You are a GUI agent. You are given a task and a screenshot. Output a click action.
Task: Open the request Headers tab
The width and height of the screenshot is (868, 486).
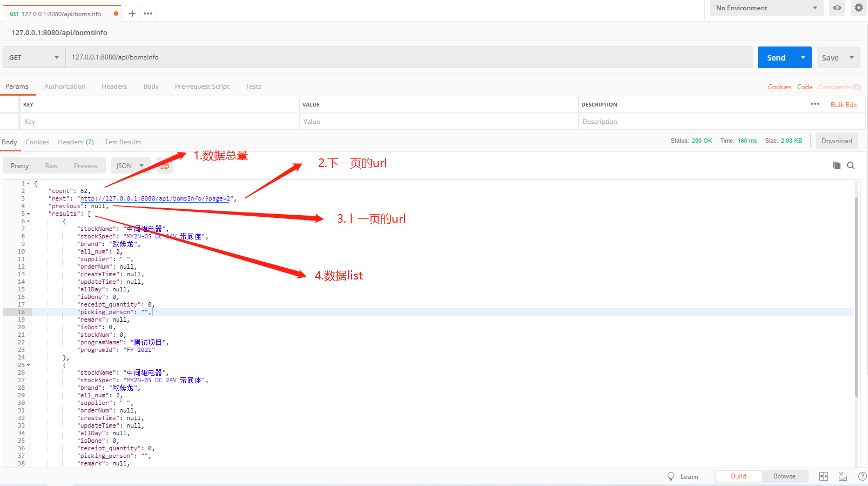pyautogui.click(x=115, y=86)
